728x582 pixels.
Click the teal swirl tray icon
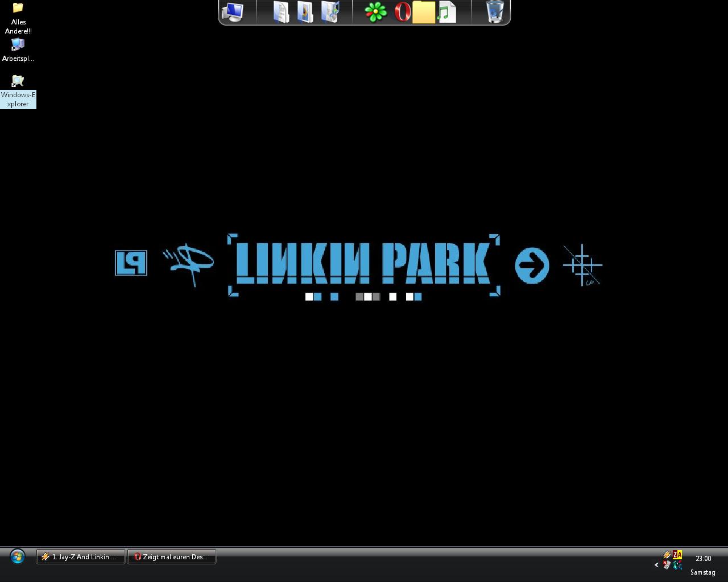point(677,565)
